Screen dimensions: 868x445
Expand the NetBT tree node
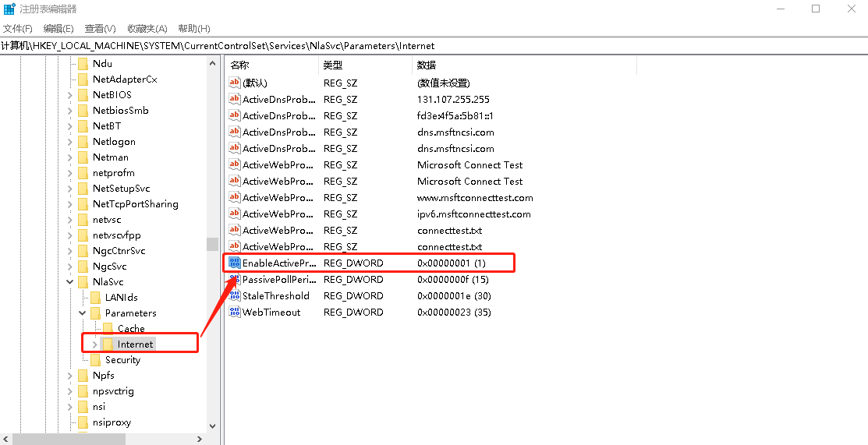point(69,126)
